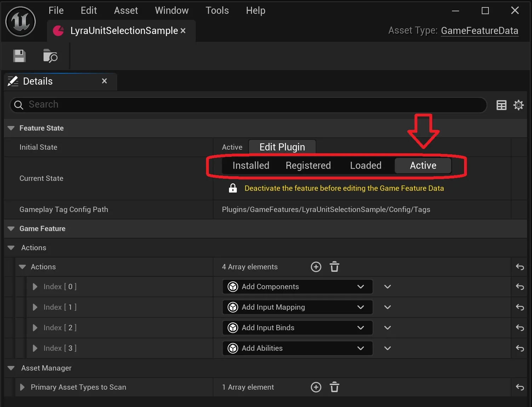
Task: Reset Index 0 Add Components to default
Action: 520,287
